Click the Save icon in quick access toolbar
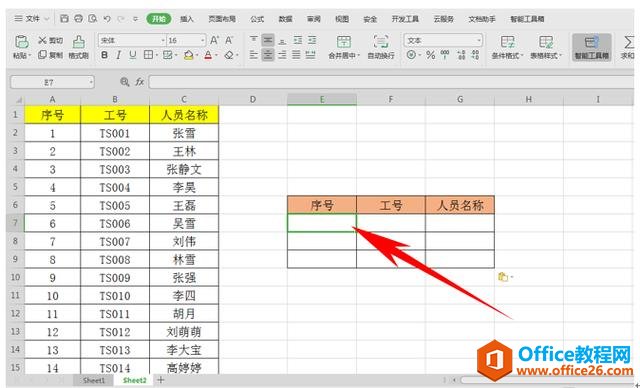Screen dimensions: 640x388 [x=64, y=19]
